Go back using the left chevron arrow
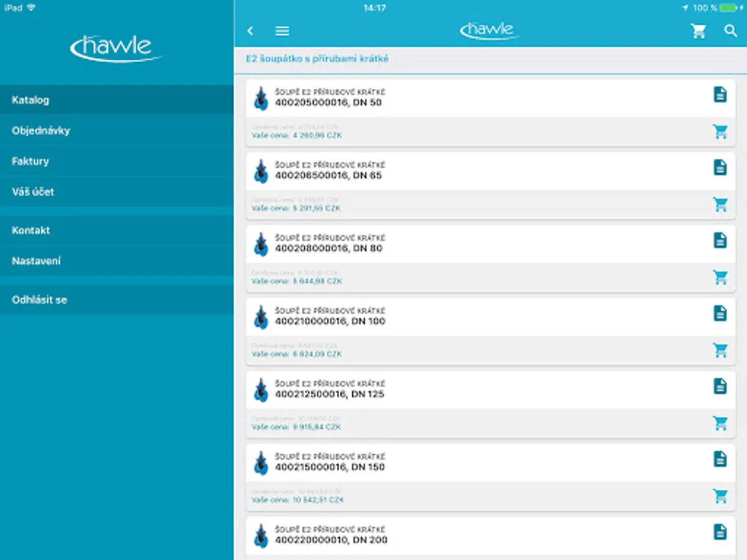The height and width of the screenshot is (560, 747). click(250, 30)
